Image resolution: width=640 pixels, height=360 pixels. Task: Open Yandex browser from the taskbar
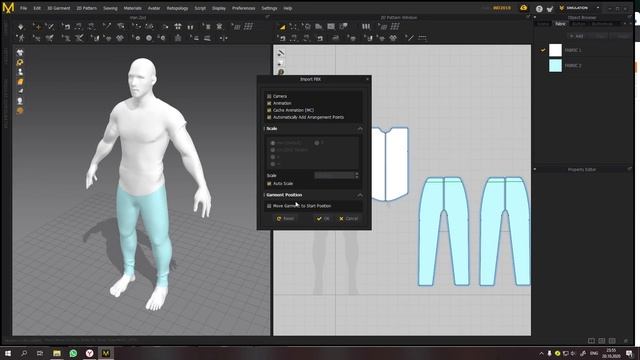(x=89, y=353)
